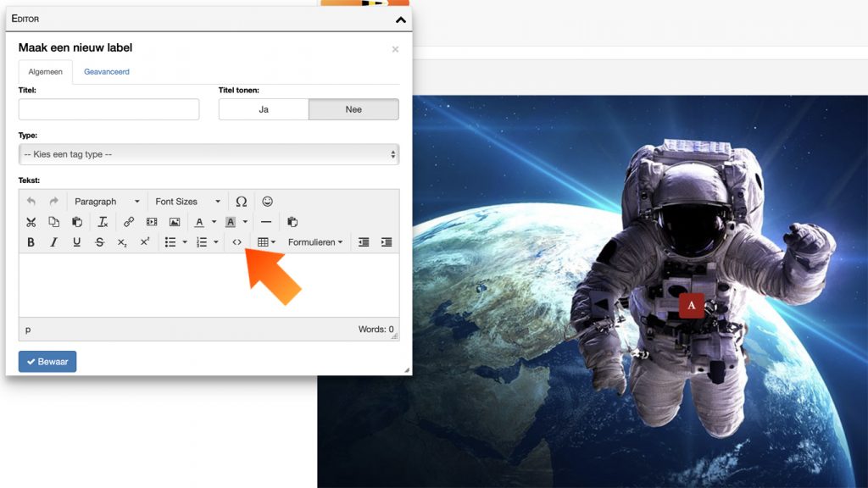This screenshot has height=488, width=868.
Task: Toggle bold formatting
Action: click(x=31, y=242)
